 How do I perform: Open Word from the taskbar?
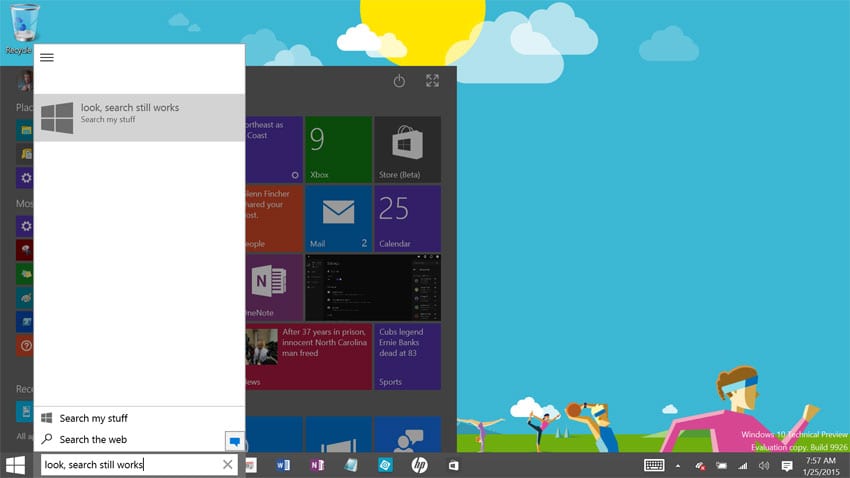click(x=283, y=465)
